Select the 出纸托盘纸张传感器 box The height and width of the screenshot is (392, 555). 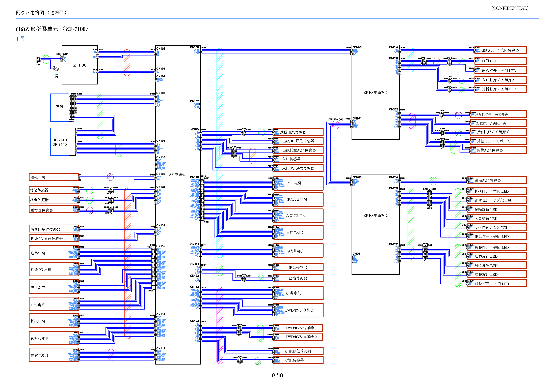point(298,150)
